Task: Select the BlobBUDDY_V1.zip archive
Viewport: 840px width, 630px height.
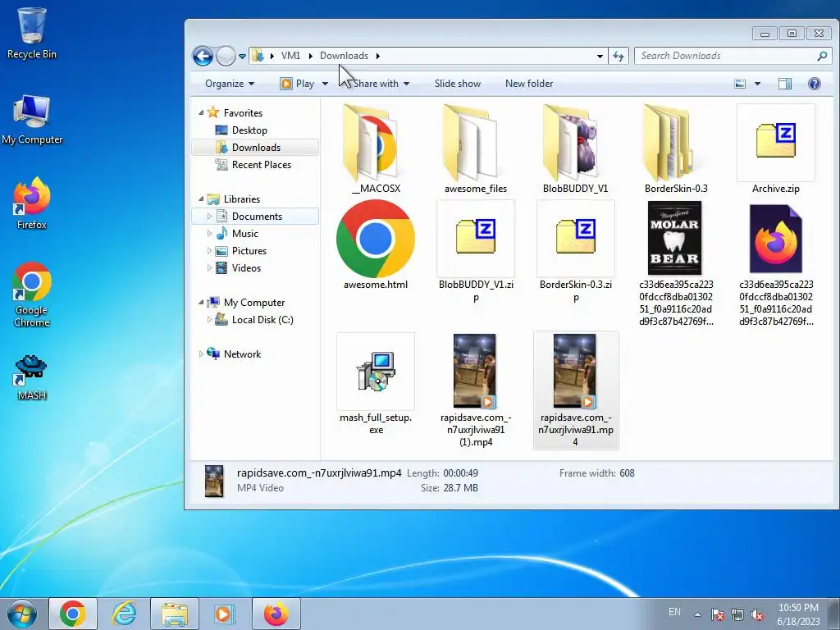Action: (476, 252)
